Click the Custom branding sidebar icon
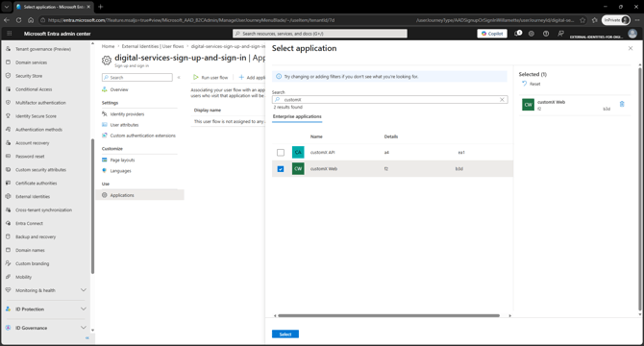The width and height of the screenshot is (644, 346). click(8, 263)
